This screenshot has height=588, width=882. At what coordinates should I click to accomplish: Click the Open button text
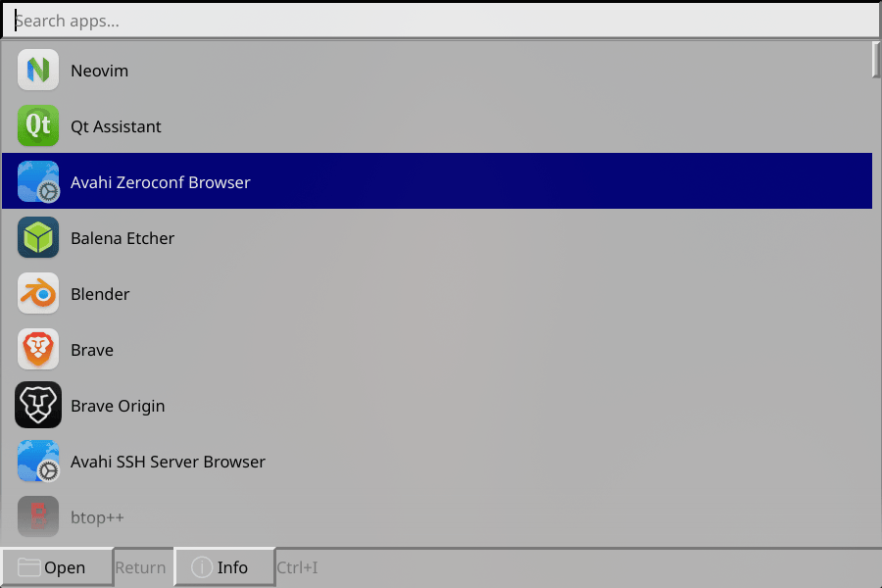click(65, 567)
